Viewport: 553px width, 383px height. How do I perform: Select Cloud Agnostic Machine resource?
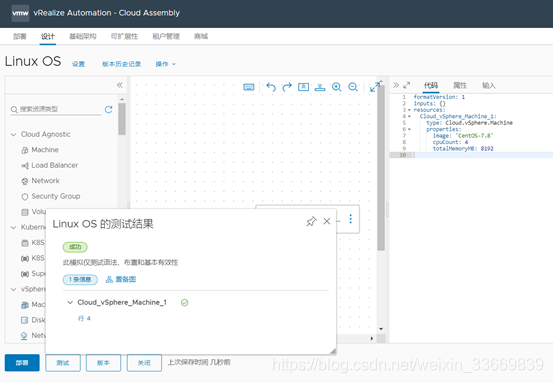(x=45, y=150)
